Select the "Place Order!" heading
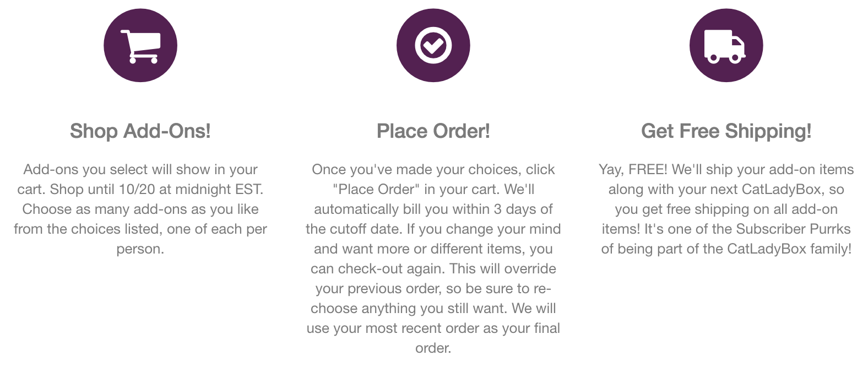This screenshot has width=868, height=377. point(433,131)
